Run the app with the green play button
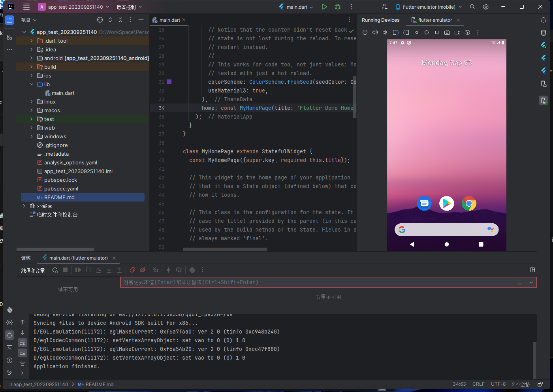The image size is (553, 392). coord(324,7)
